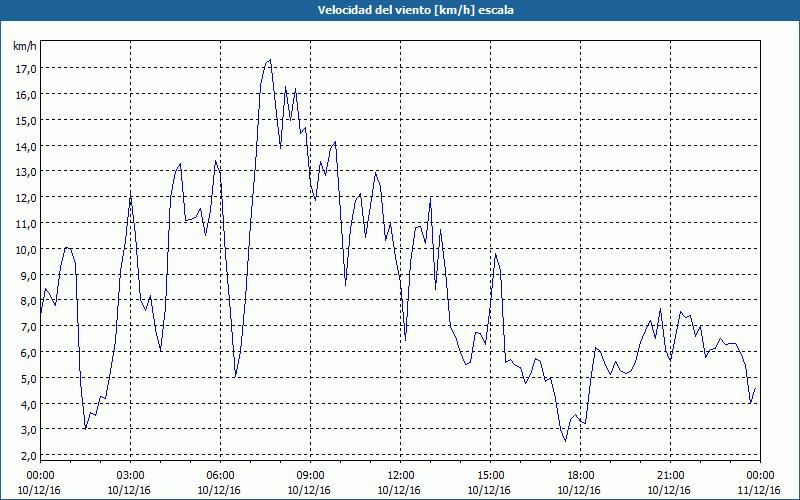Click the 13,0 y-axis value
800x500 pixels.
point(26,172)
